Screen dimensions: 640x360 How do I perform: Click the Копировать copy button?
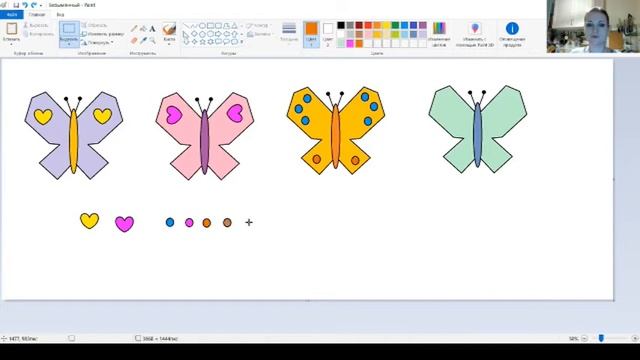pyautogui.click(x=39, y=34)
